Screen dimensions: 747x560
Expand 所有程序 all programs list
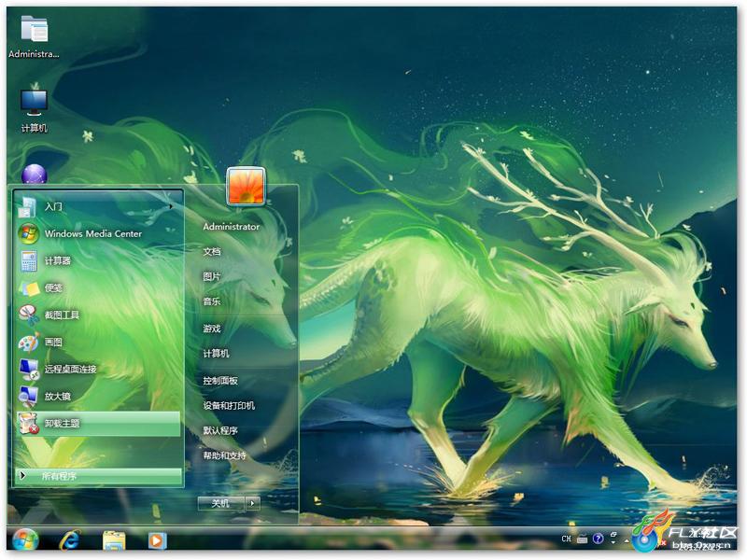tap(98, 476)
